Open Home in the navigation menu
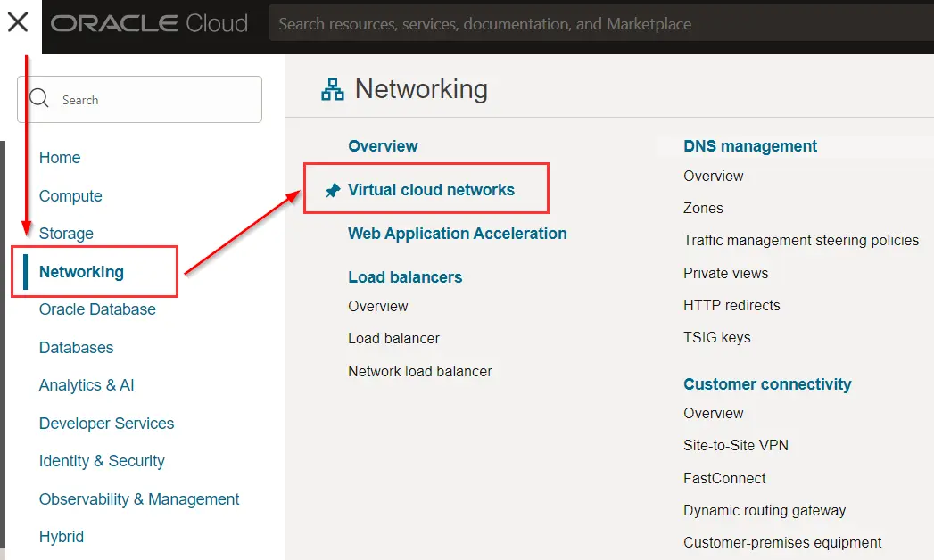 coord(60,158)
